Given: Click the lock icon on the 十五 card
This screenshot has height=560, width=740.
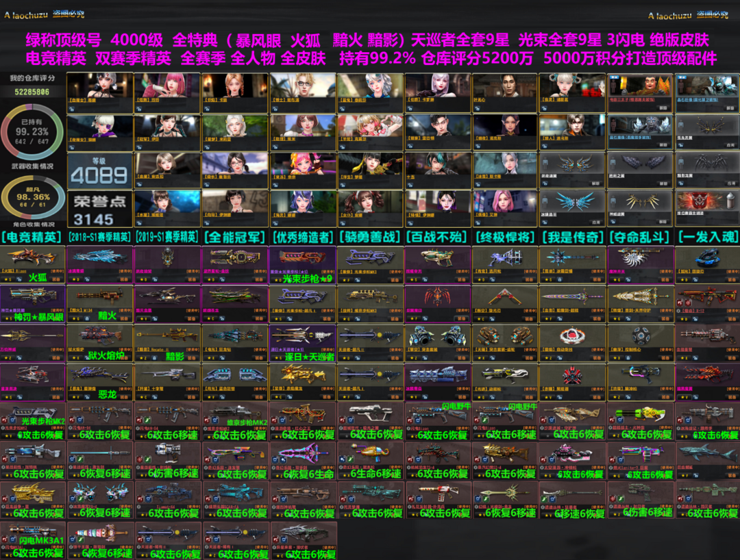Looking at the screenshot, I should (410, 186).
